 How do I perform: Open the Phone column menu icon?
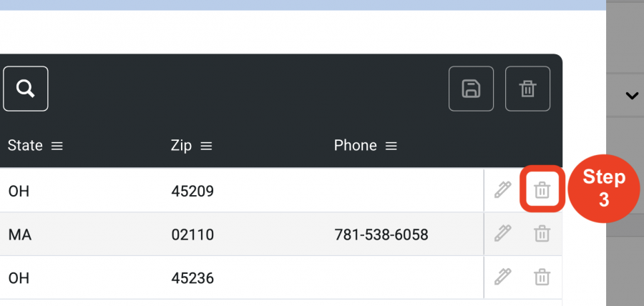pyautogui.click(x=391, y=146)
